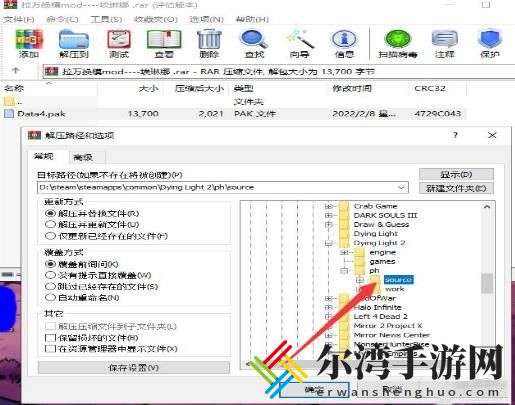
Task: Expand the engine folder tree node
Action: [x=344, y=252]
